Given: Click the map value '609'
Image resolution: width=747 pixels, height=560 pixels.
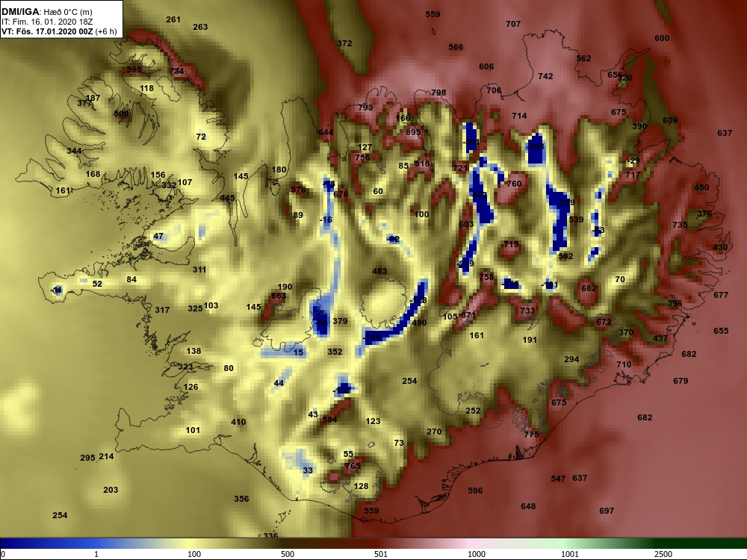Looking at the screenshot, I should click(670, 120).
